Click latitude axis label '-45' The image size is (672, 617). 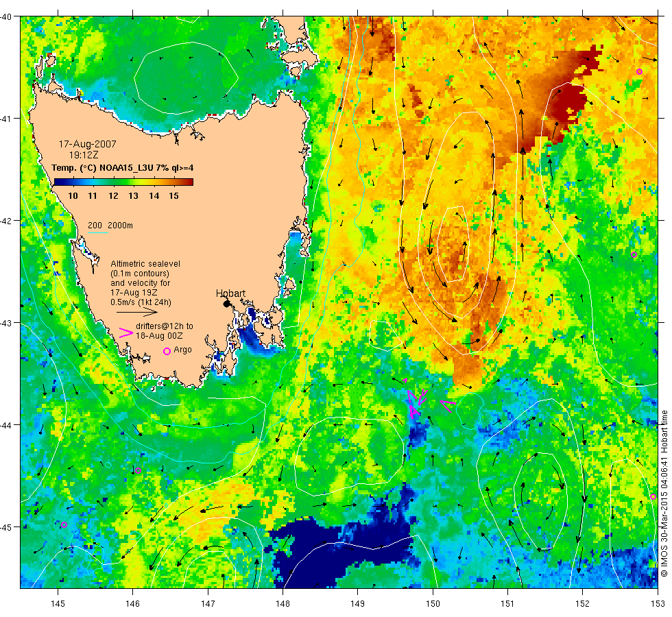[6, 527]
